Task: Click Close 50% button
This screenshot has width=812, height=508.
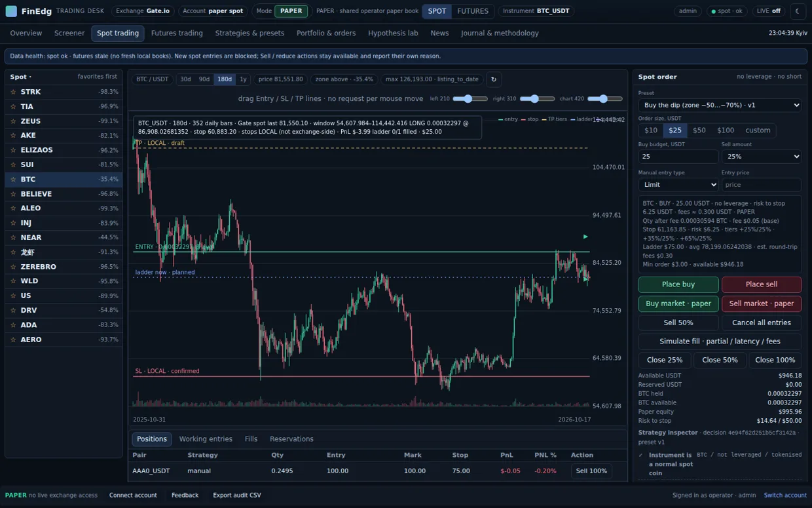Action: (x=720, y=360)
